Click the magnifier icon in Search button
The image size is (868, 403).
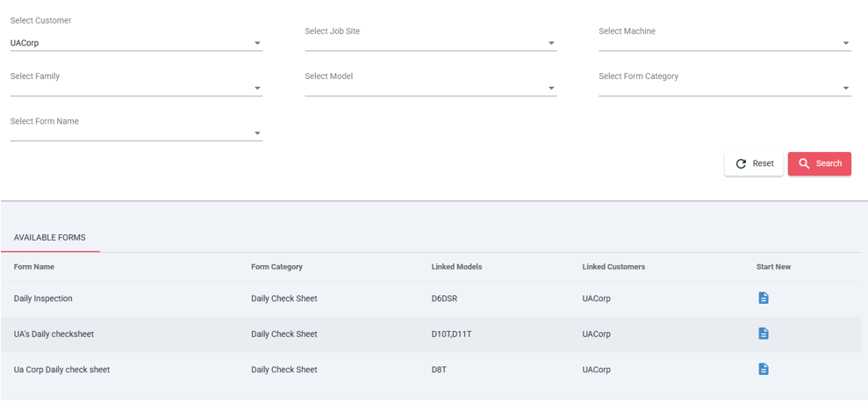[x=804, y=164]
